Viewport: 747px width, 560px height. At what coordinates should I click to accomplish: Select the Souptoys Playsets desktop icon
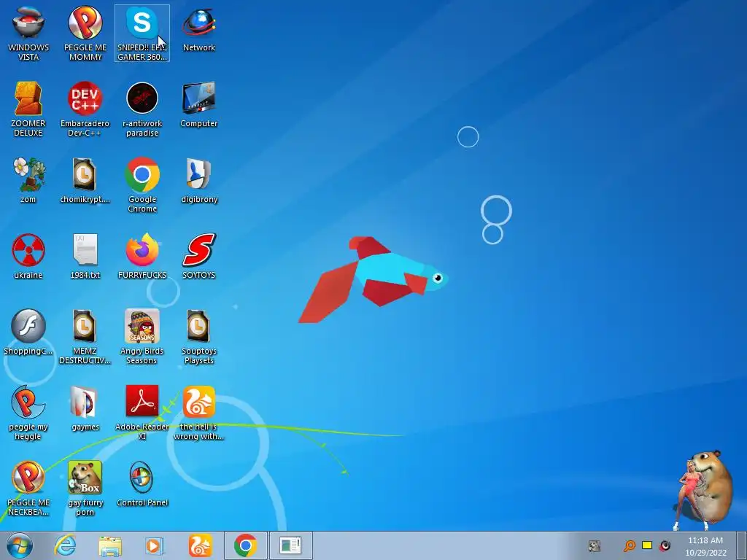click(199, 337)
